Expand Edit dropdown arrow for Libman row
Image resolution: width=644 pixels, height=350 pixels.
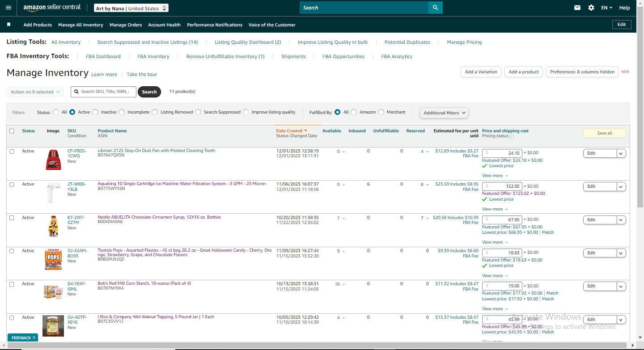(621, 153)
